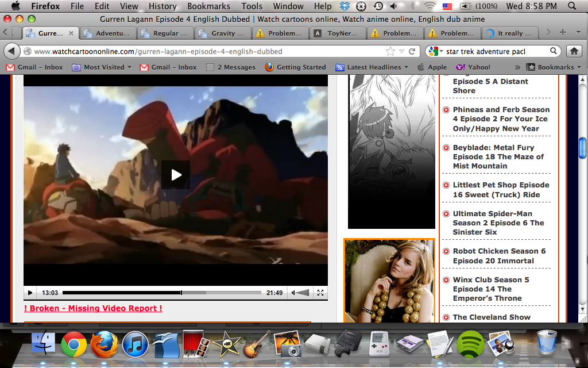The height and width of the screenshot is (368, 588).
Task: Open the Firefox home page button
Action: tap(574, 51)
